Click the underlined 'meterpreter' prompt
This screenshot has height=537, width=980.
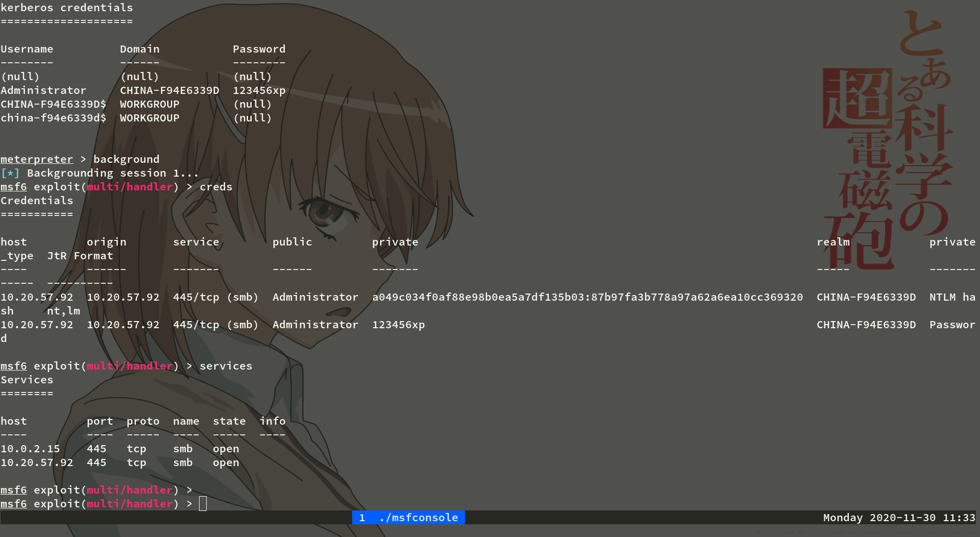tap(37, 159)
